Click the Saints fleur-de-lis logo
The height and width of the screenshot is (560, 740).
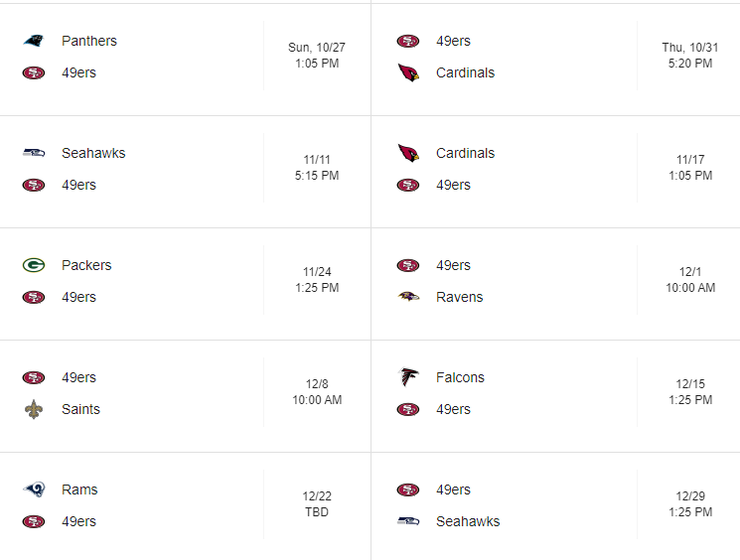point(34,409)
